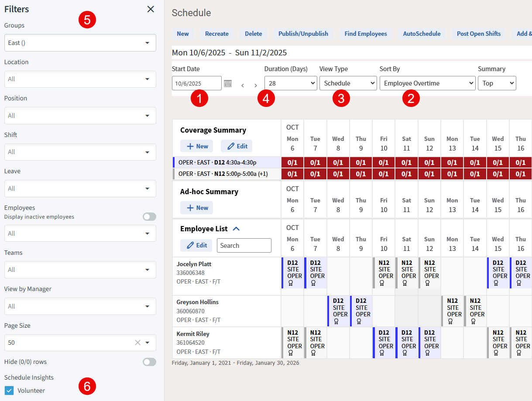Click the AutoSchedule toolbar item
The height and width of the screenshot is (401, 532).
[422, 34]
